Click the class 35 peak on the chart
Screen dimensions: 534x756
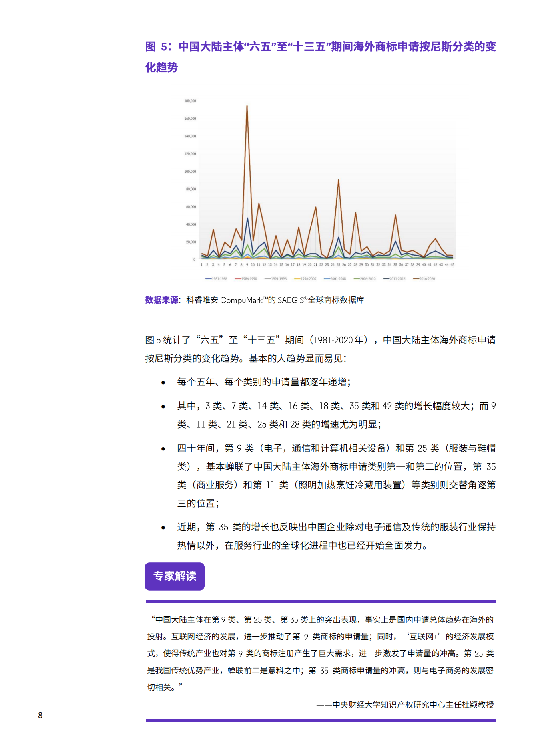(x=395, y=215)
